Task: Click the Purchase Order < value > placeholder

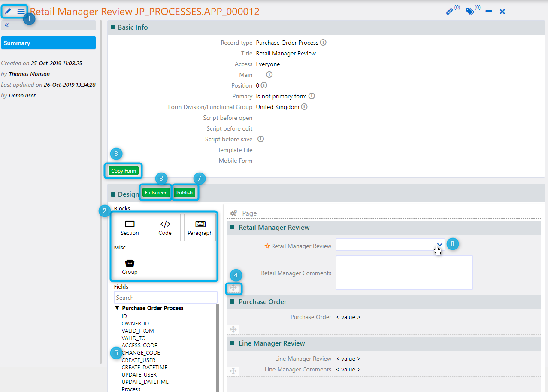Action: click(348, 317)
